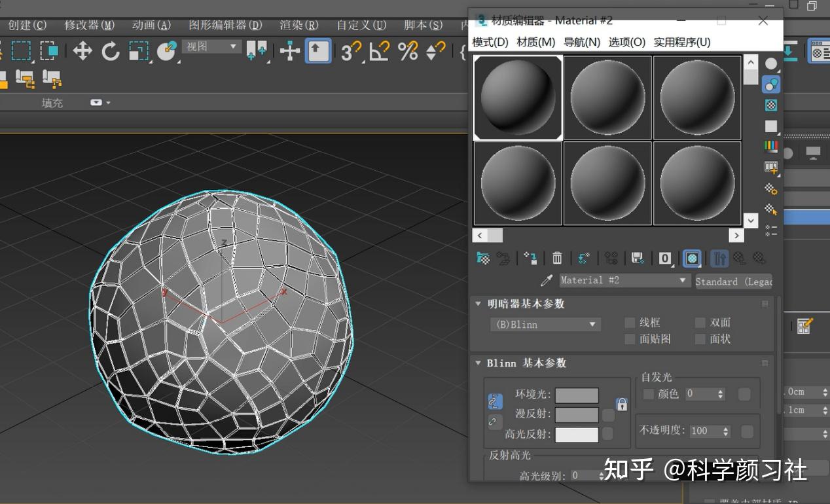The height and width of the screenshot is (504, 830).
Task: Put material to scene
Action: coord(503,257)
